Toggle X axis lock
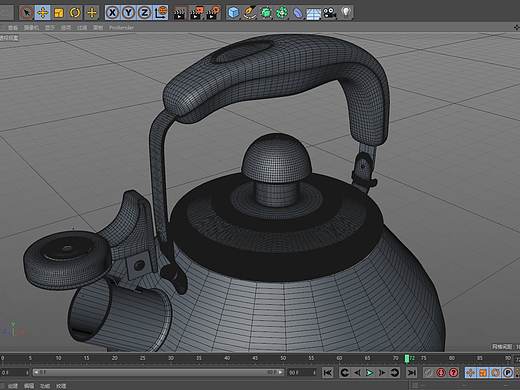Screen dimensions: 520x390 tap(112, 13)
